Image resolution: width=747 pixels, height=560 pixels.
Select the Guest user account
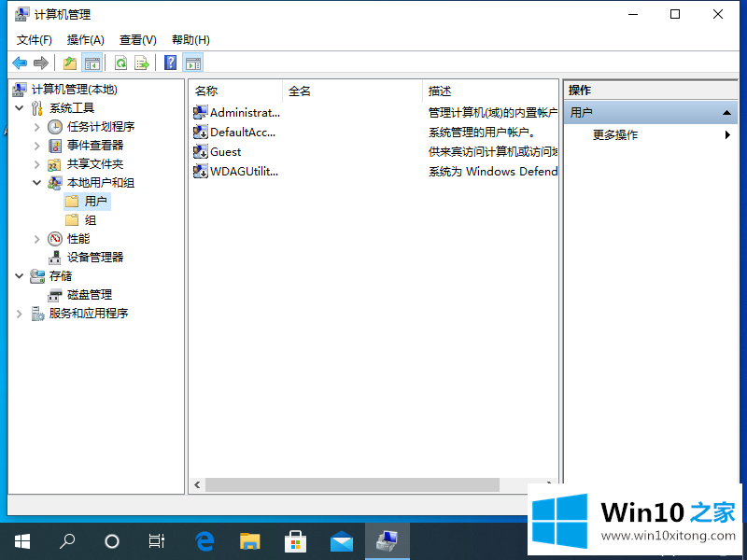(x=225, y=151)
